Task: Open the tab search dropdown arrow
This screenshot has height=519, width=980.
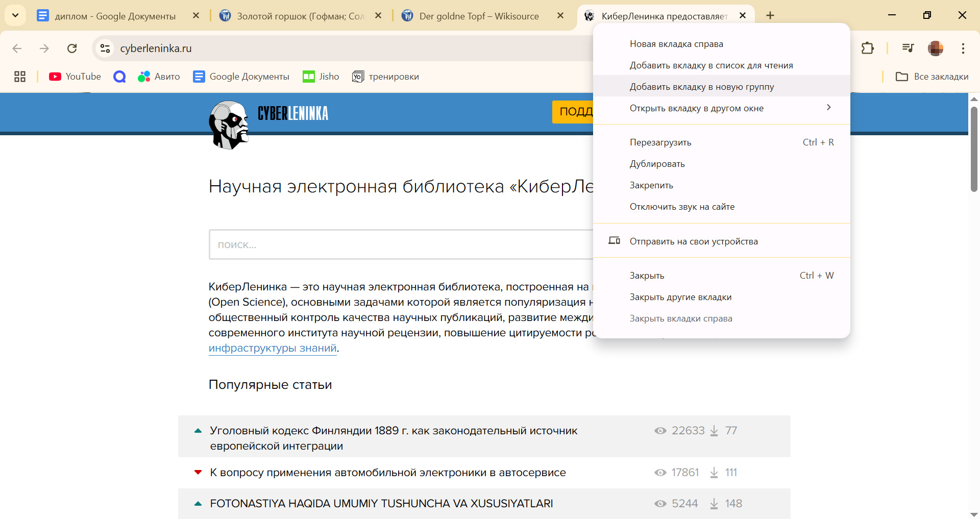Action: pyautogui.click(x=15, y=15)
